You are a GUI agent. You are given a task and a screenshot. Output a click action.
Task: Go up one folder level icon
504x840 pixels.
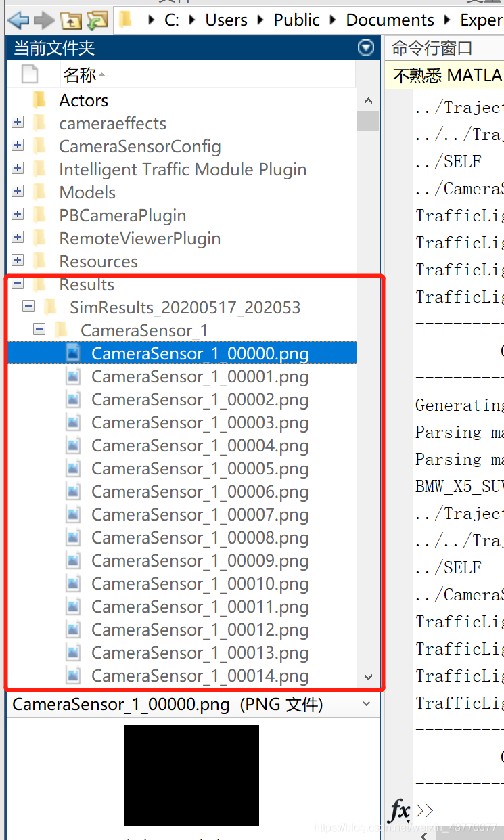71,21
